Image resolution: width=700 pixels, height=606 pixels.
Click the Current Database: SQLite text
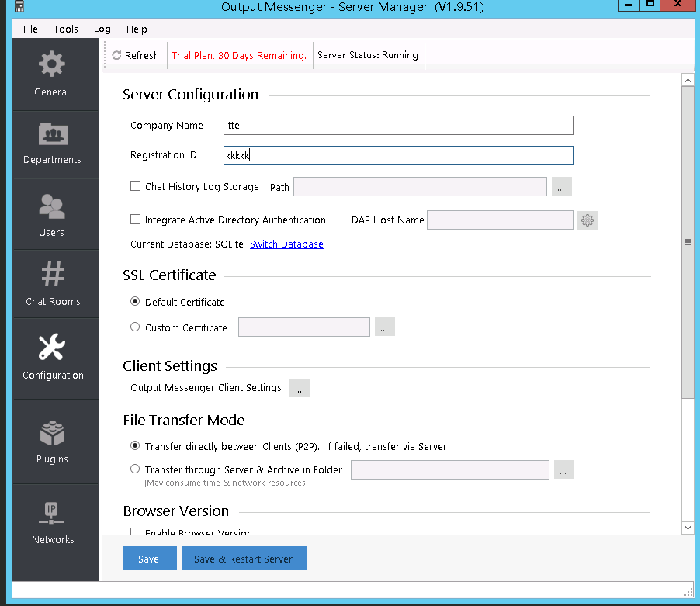pos(187,244)
